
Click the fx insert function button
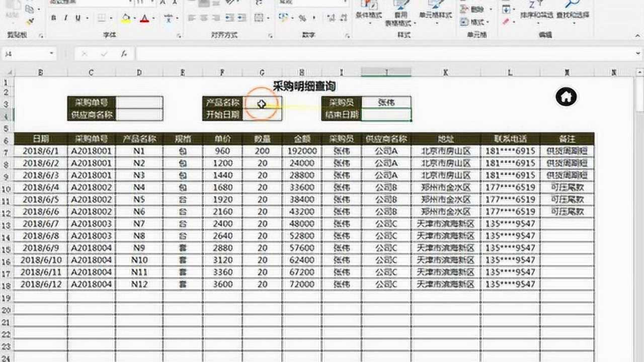pyautogui.click(x=124, y=53)
